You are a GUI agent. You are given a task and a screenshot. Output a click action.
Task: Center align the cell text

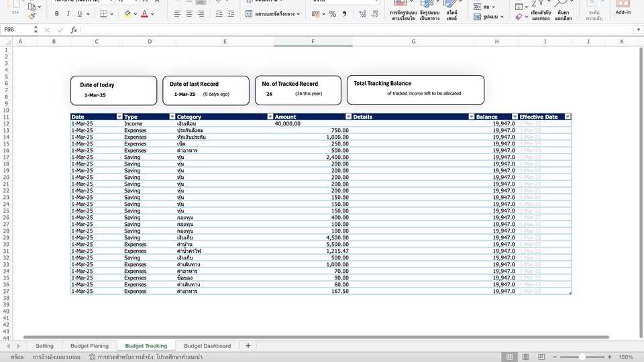pyautogui.click(x=189, y=13)
